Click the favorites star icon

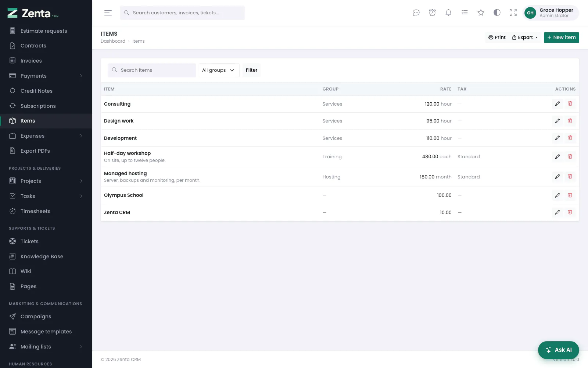coord(481,13)
